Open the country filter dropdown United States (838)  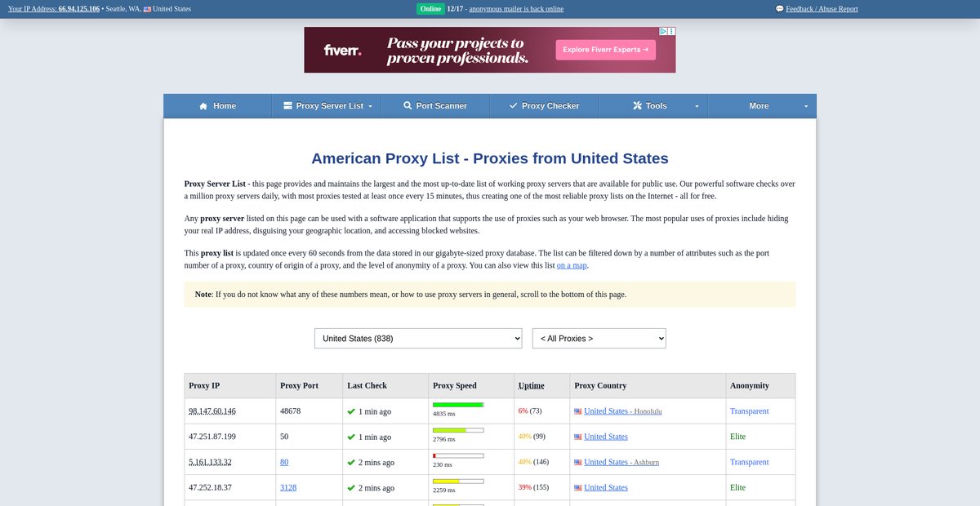pos(418,338)
